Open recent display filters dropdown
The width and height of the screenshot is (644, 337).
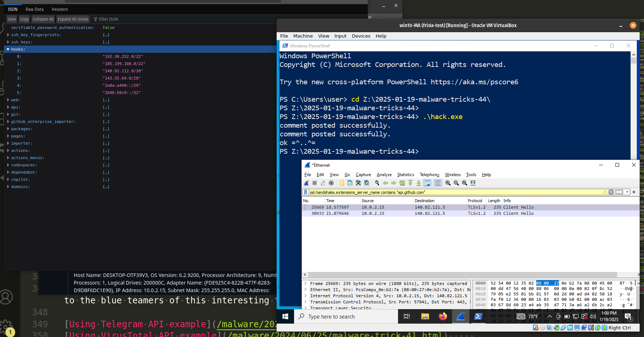click(x=627, y=192)
